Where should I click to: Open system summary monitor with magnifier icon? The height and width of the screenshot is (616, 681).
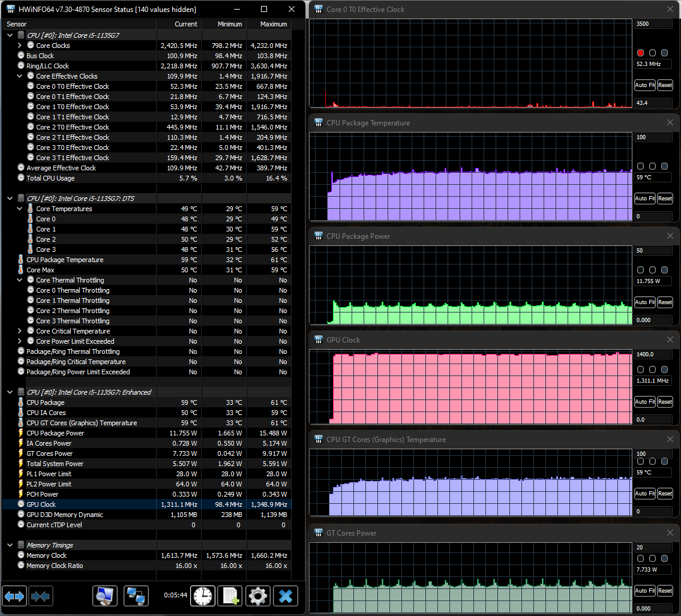105,596
